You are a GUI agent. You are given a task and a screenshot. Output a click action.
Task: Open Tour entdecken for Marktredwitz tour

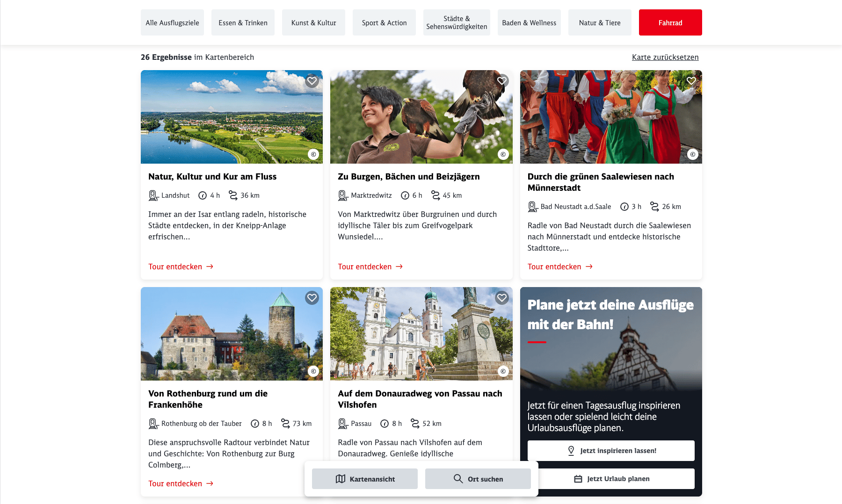click(370, 266)
